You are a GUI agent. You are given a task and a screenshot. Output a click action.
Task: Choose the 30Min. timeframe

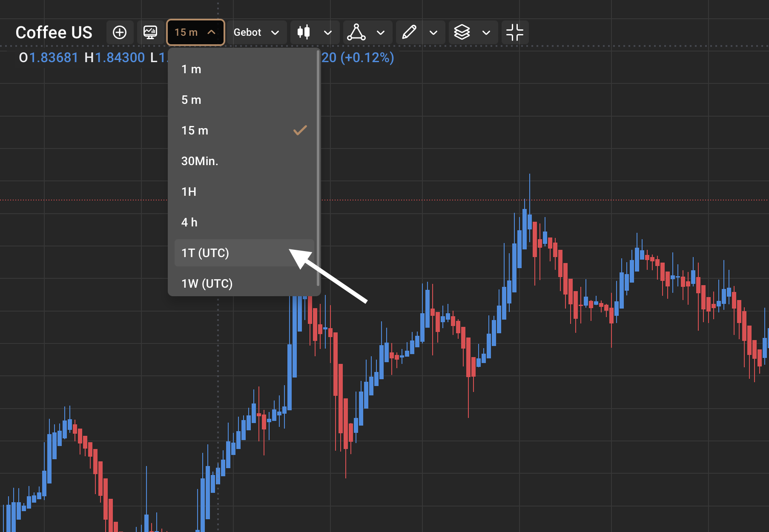point(244,161)
